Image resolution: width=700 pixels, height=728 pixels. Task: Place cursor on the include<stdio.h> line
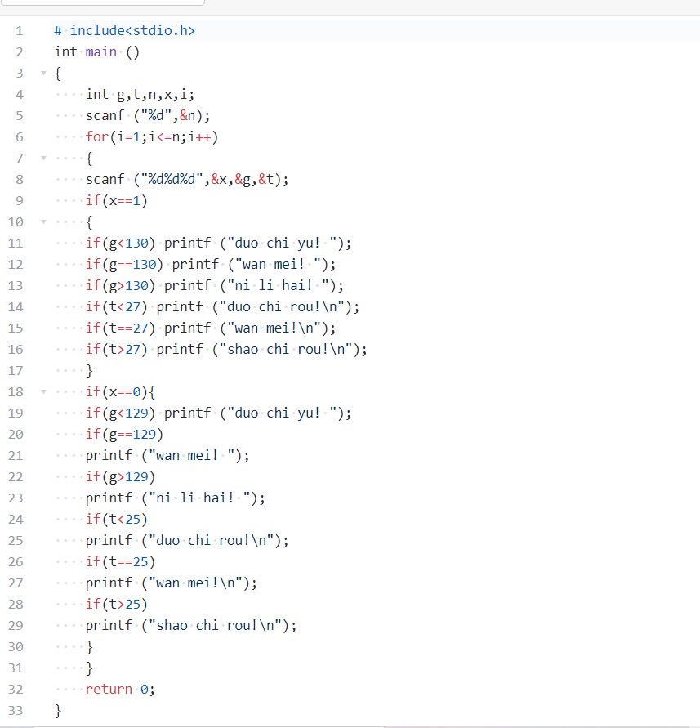[124, 31]
